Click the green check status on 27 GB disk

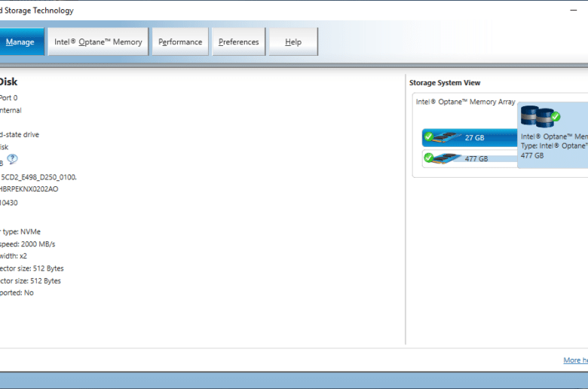(429, 136)
